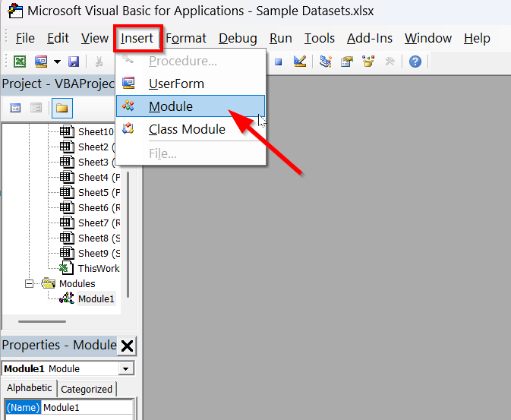The width and height of the screenshot is (511, 420).
Task: Open the Format menu
Action: [x=186, y=38]
